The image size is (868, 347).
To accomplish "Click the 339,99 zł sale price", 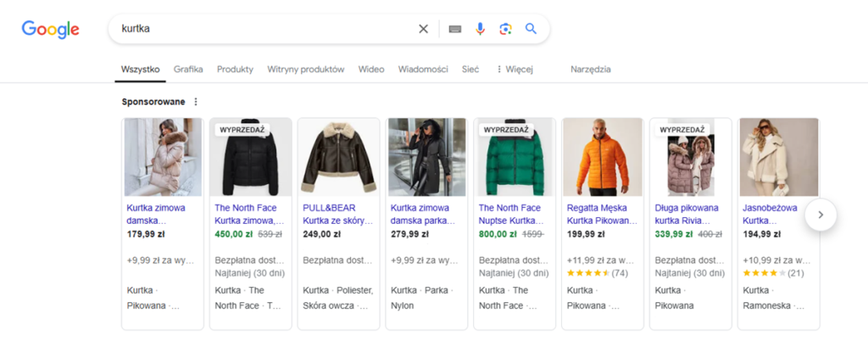I will [x=674, y=234].
